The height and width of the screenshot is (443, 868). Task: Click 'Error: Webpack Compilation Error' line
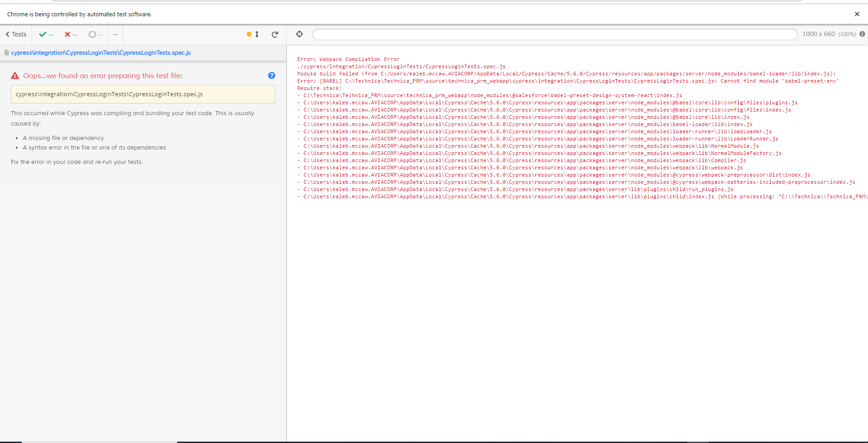pos(348,59)
